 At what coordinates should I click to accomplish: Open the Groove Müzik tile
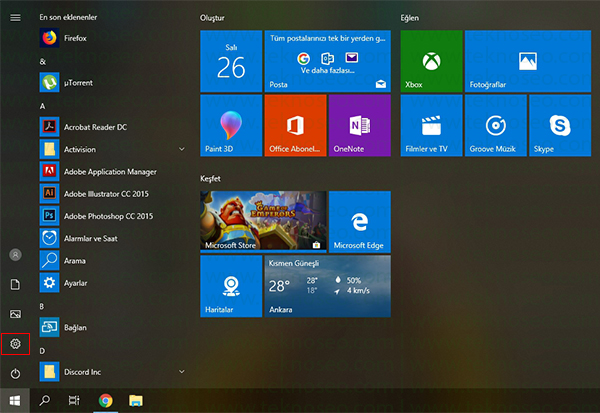point(496,126)
